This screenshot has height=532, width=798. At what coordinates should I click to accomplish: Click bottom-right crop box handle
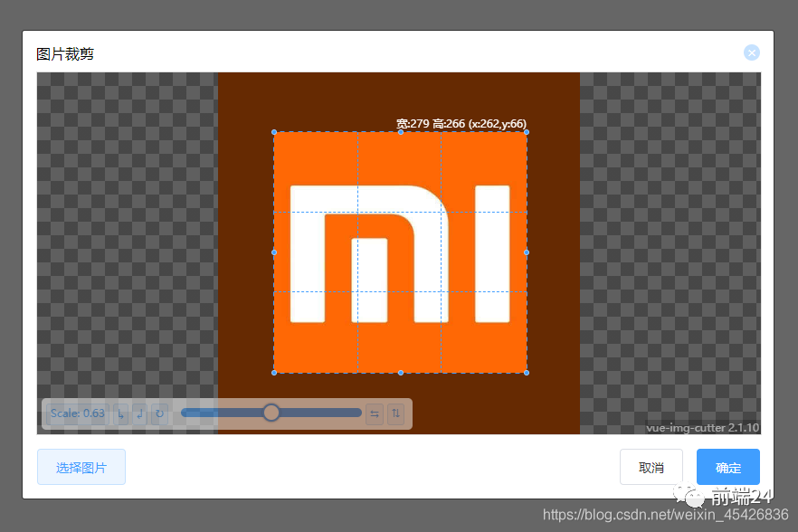point(527,373)
